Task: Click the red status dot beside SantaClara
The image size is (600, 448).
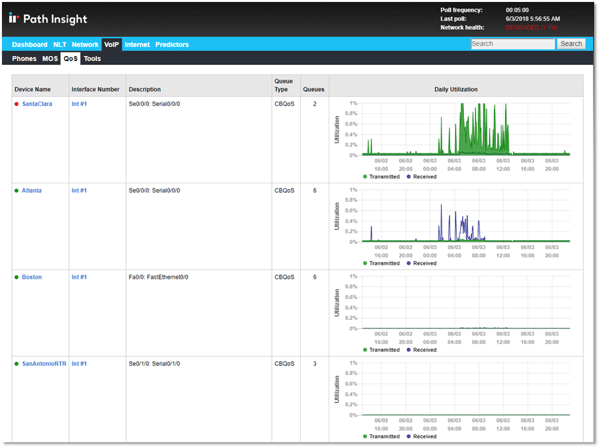Action: pyautogui.click(x=17, y=103)
